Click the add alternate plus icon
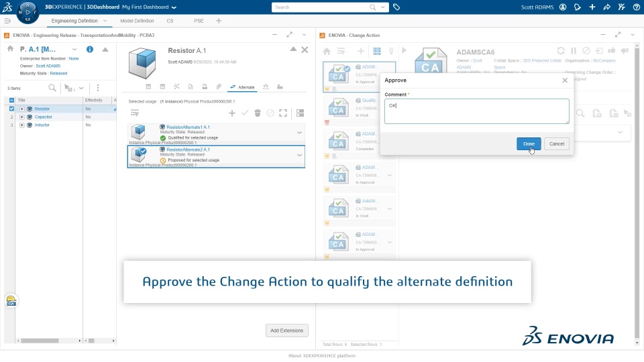This screenshot has height=362, width=644. click(232, 113)
